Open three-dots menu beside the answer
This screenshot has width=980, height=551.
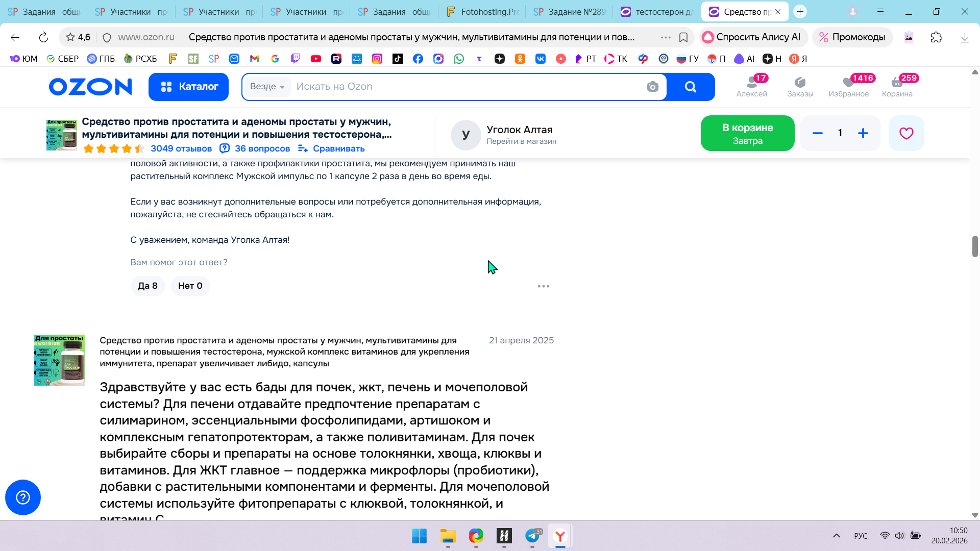coord(543,286)
